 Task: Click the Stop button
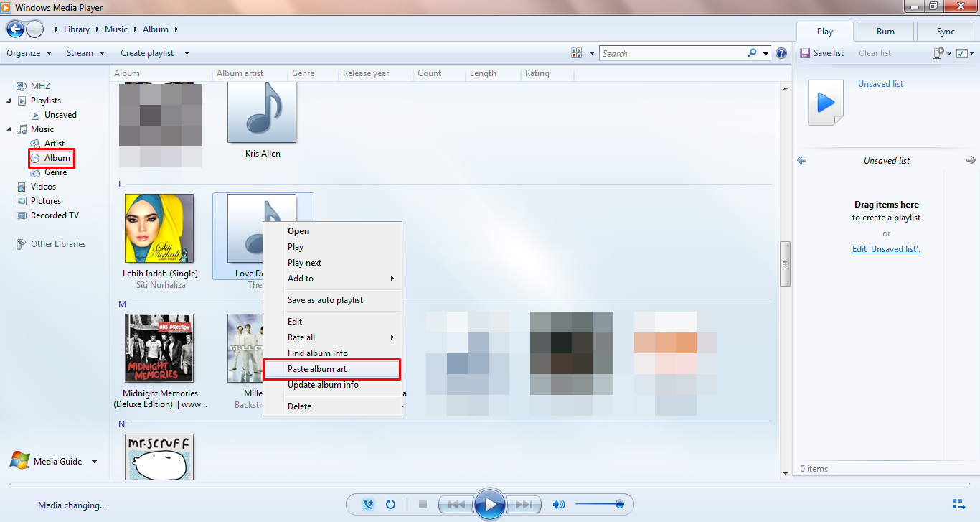click(x=423, y=505)
